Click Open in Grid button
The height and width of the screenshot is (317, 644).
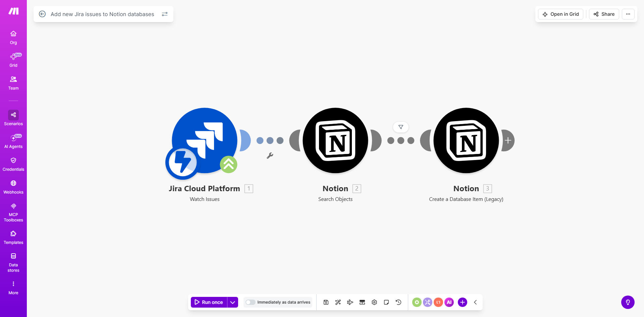coord(561,14)
